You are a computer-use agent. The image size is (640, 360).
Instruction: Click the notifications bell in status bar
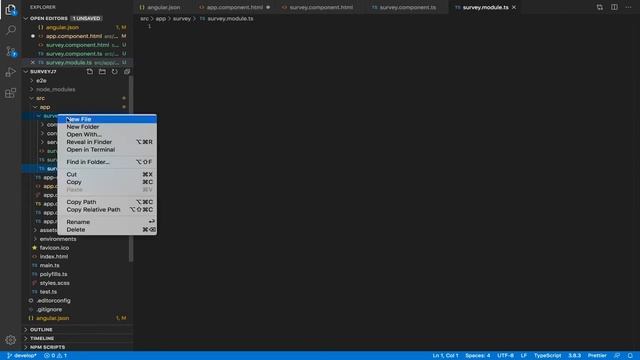[x=630, y=356]
